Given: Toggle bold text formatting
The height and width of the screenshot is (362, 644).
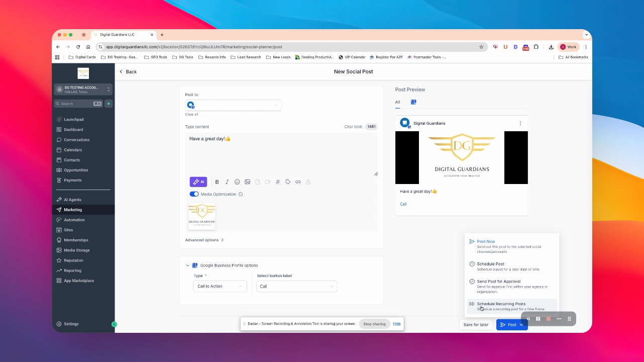Looking at the screenshot, I should [x=217, y=182].
